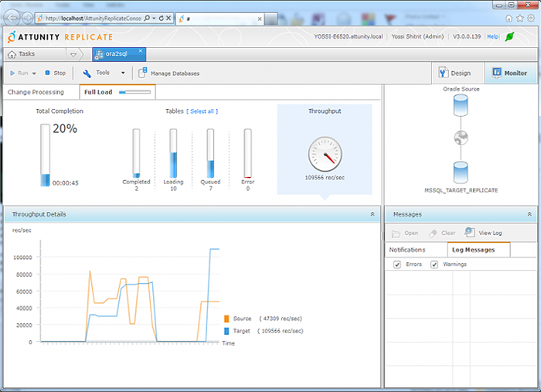The image size is (541, 392).
Task: Select the Loading tables bar
Action: [x=173, y=154]
